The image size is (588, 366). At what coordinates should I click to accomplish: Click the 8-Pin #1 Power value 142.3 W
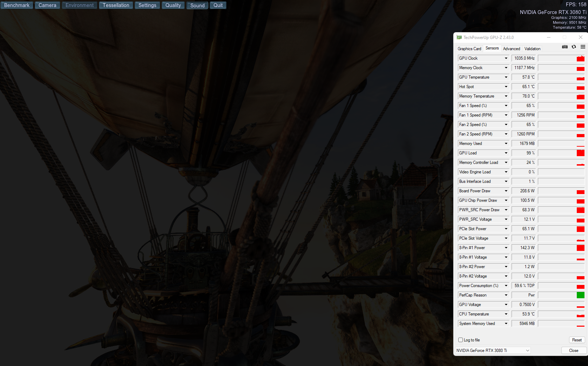pyautogui.click(x=524, y=248)
